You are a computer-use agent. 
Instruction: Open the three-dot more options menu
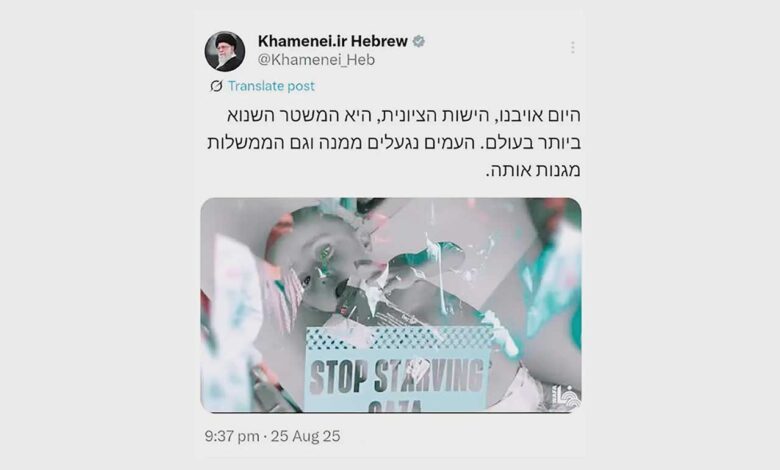(x=573, y=47)
